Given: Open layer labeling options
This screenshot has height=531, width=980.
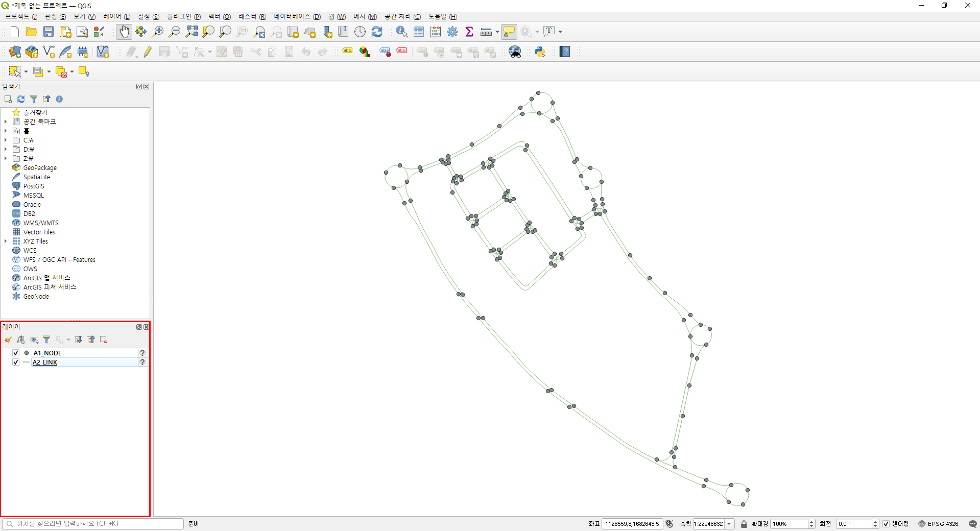Looking at the screenshot, I should coord(347,52).
